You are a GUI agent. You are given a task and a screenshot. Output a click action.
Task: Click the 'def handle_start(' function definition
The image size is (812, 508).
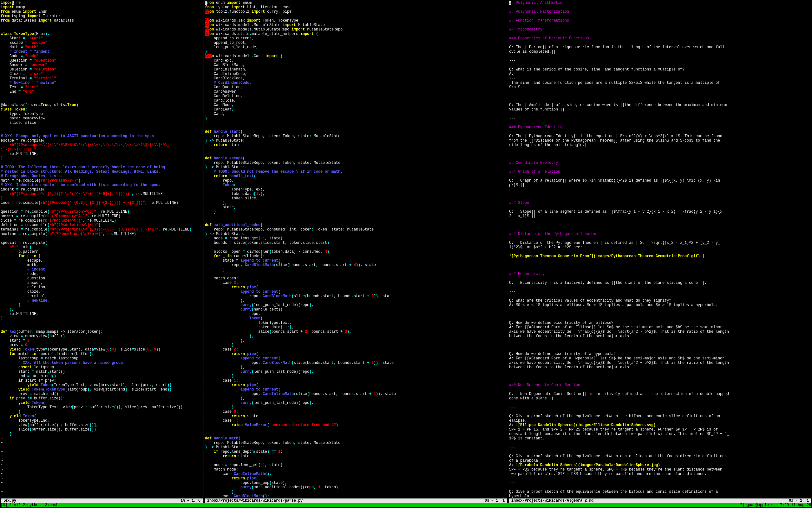coord(224,132)
